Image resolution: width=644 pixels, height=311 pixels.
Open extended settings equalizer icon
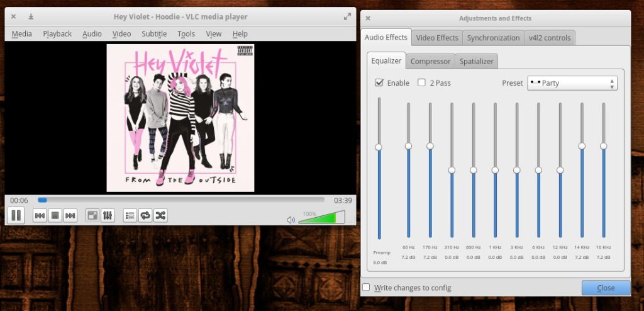click(108, 215)
